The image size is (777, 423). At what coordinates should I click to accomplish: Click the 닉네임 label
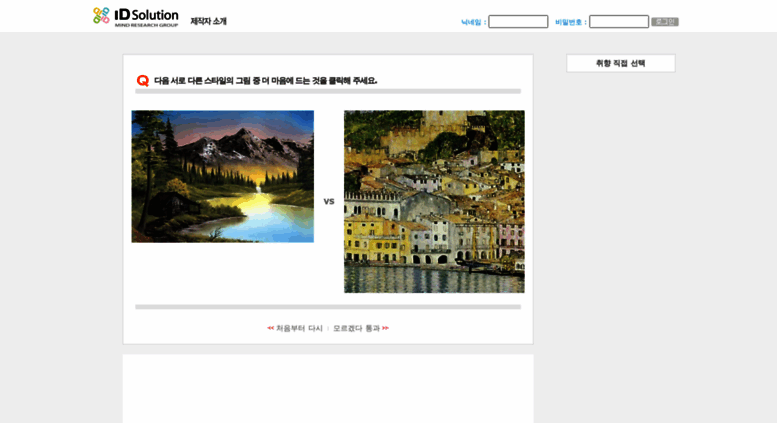pos(473,22)
